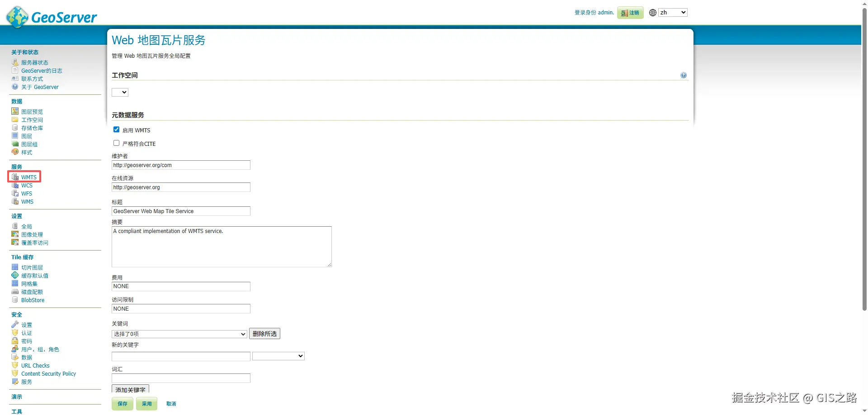Go to the 图层 layers page
This screenshot has height=415, width=868.
[27, 136]
